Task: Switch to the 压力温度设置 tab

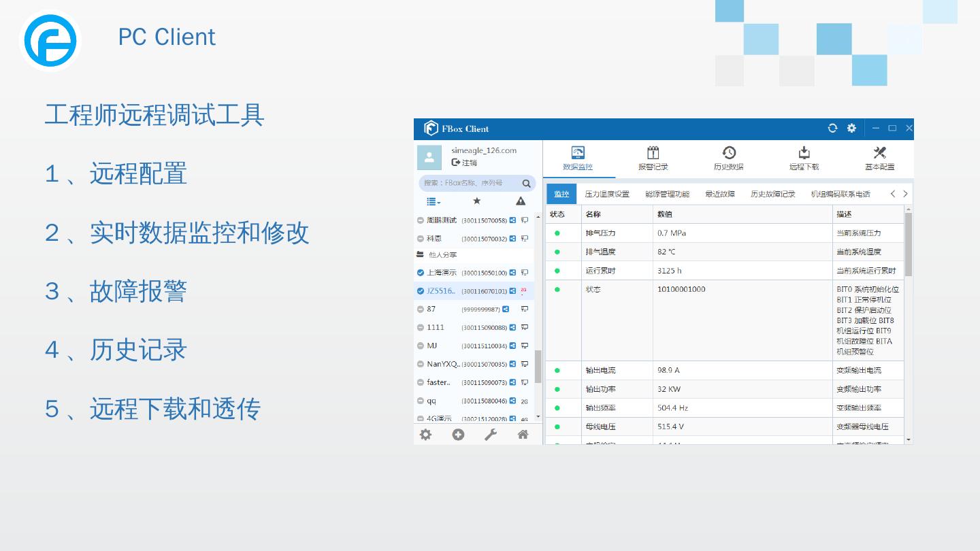Action: click(607, 195)
